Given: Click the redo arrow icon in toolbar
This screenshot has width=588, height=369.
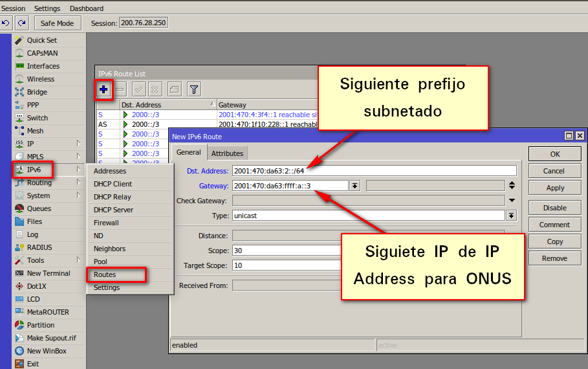Looking at the screenshot, I should click(x=22, y=23).
